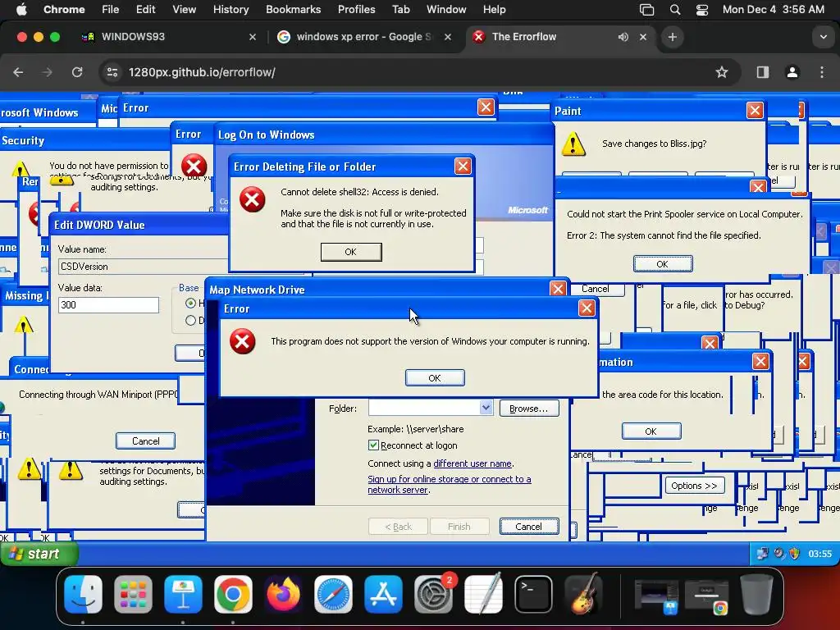The height and width of the screenshot is (630, 840).
Task: Close the Error Deleting File or Folder dialog
Action: (463, 166)
